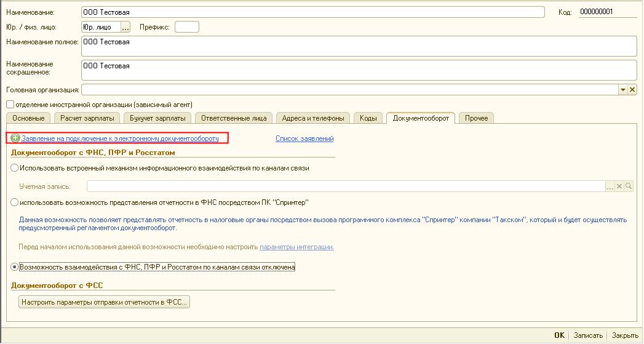Close the form with the Закрыть button
Image resolution: width=644 pixels, height=344 pixels.
coord(625,335)
